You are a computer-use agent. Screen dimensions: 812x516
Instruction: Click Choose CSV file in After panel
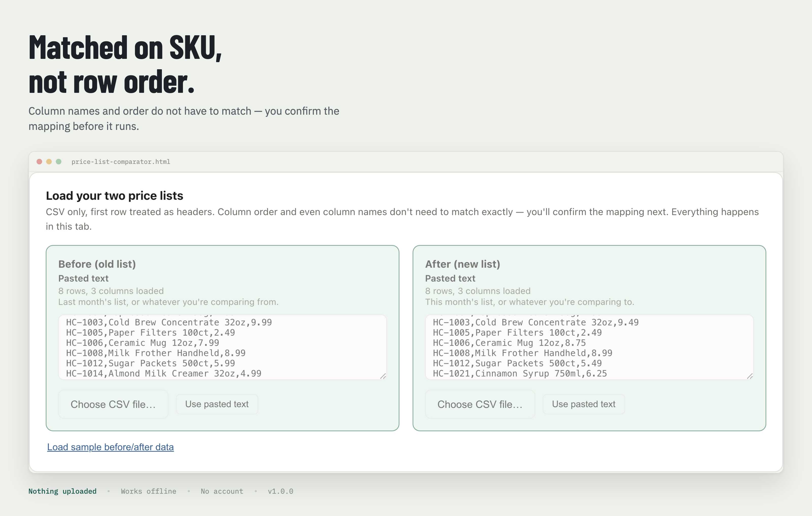click(x=480, y=404)
